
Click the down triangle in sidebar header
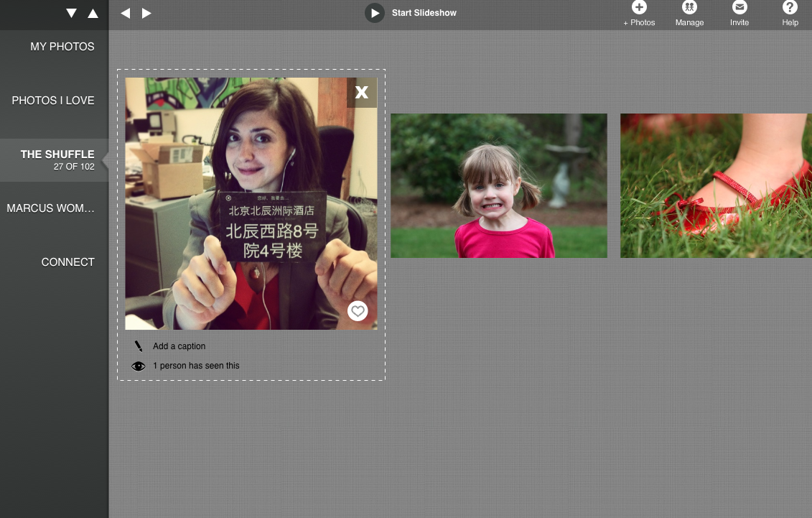[x=71, y=13]
